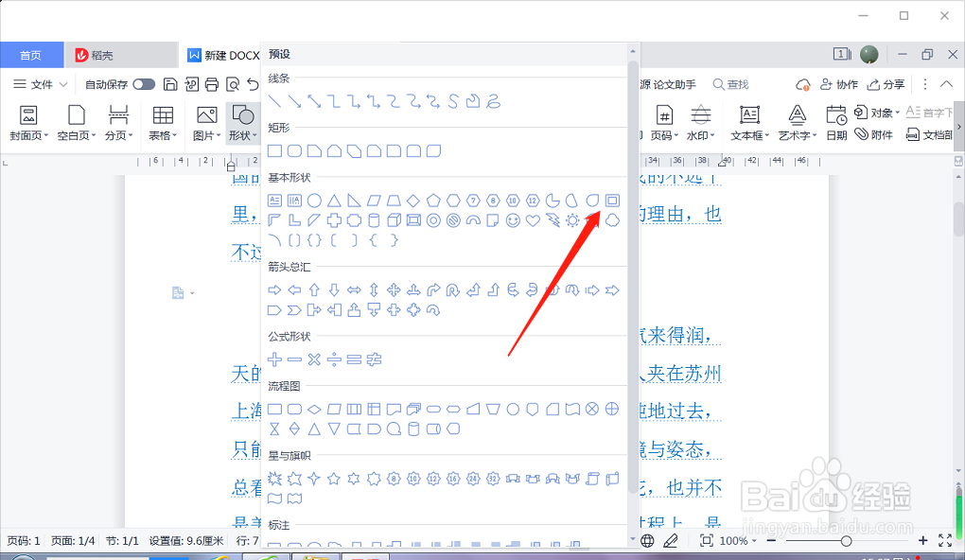
Task: Switch to the 新建 DOCX document tab
Action: click(223, 56)
